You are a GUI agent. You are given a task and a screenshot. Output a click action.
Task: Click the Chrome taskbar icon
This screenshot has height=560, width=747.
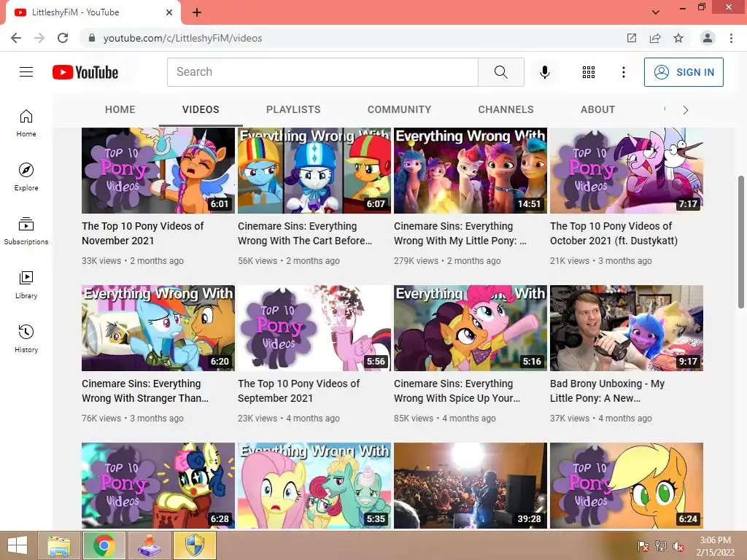tap(104, 545)
